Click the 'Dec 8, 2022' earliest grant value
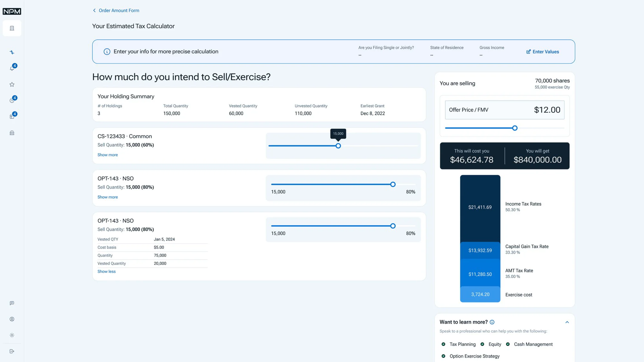Viewport: 644px width, 362px height. (373, 113)
